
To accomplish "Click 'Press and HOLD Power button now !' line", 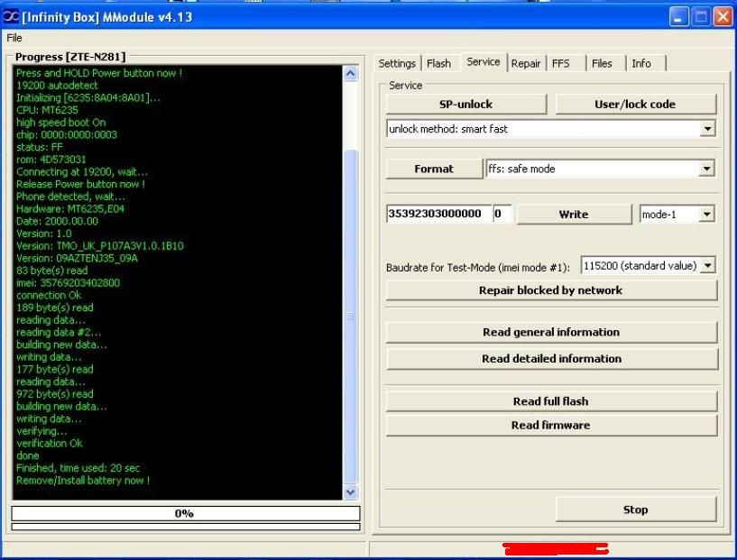I will point(99,73).
